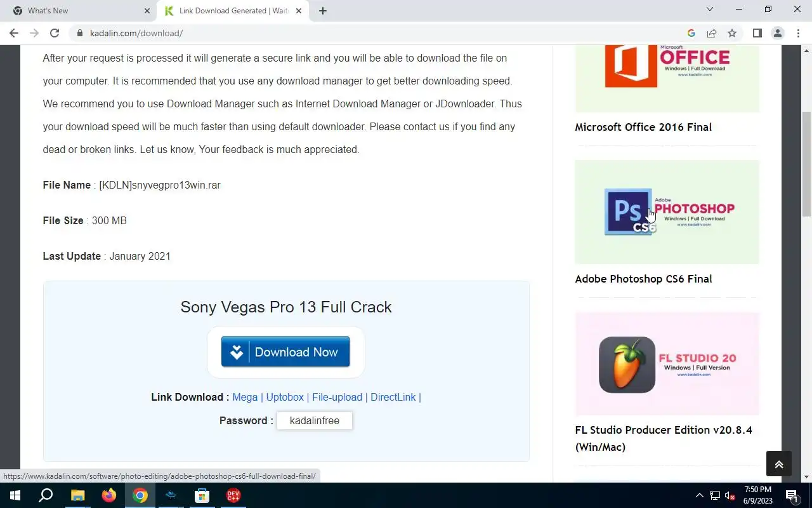Expand the tab search chevron
This screenshot has height=508, width=812.
[x=710, y=9]
